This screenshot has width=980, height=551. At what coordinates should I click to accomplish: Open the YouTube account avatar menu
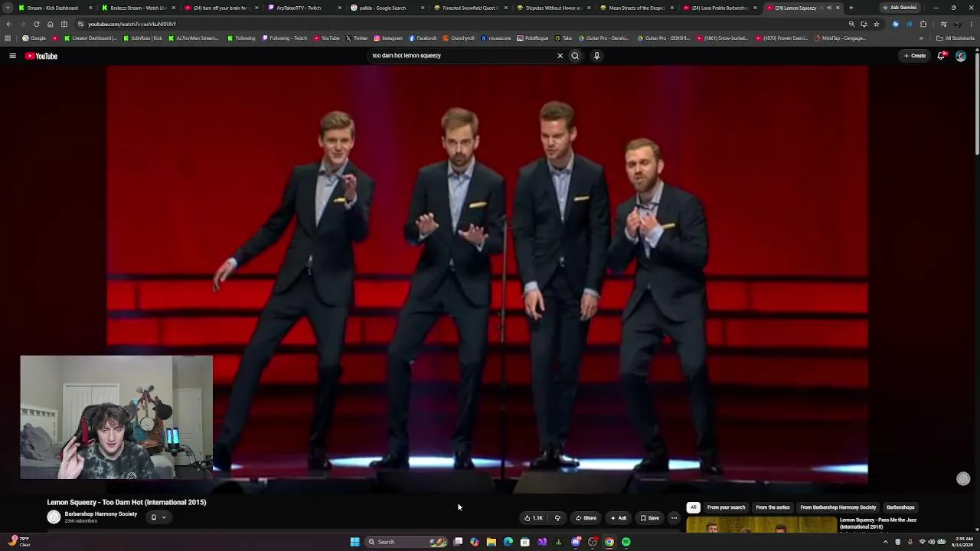click(961, 56)
